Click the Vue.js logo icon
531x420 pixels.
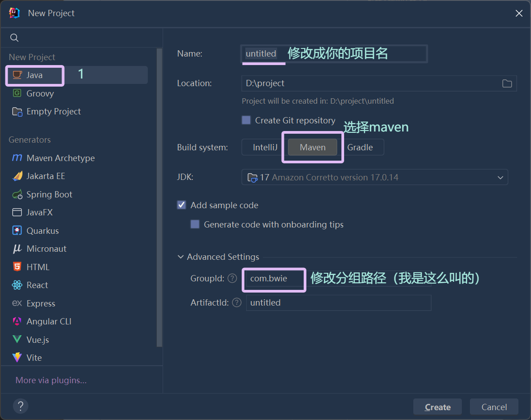point(17,339)
